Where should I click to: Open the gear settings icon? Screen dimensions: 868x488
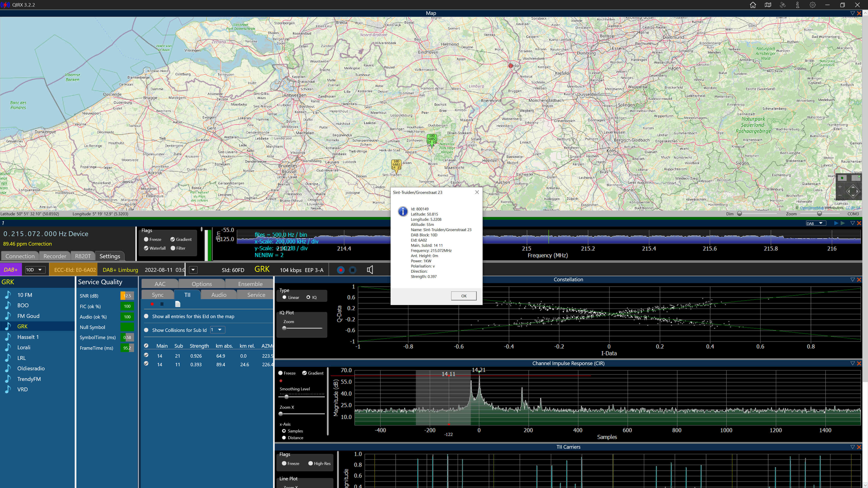point(812,5)
